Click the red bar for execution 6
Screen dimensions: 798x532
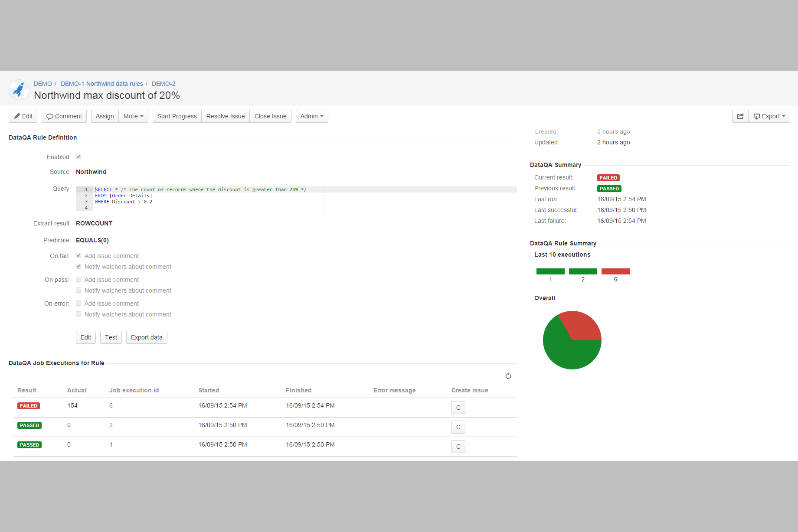pyautogui.click(x=615, y=271)
